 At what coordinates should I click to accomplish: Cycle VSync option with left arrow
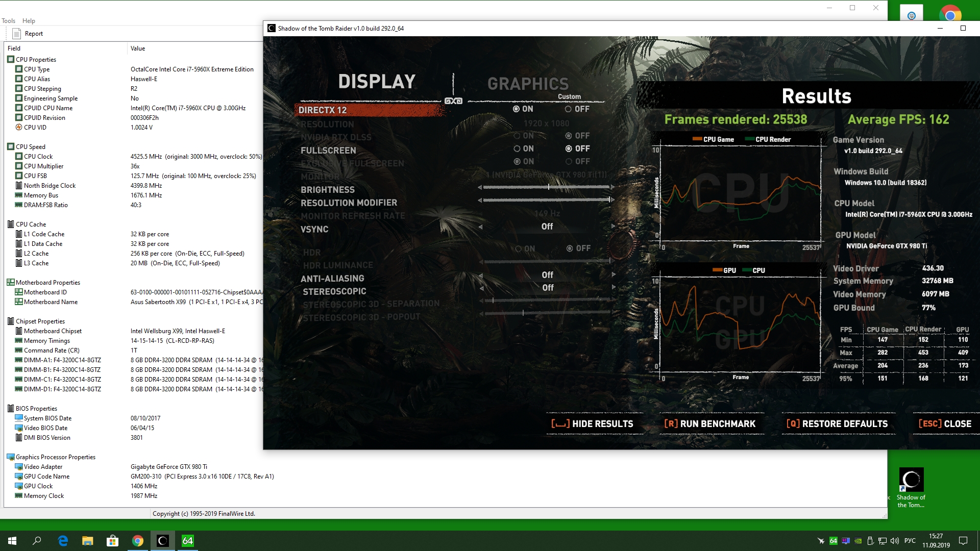[x=480, y=227]
